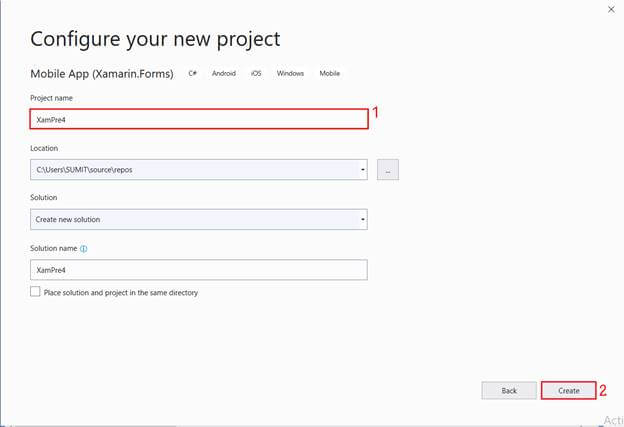Click the 'Location' label
Screen dimensions: 624x427
pyautogui.click(x=44, y=148)
